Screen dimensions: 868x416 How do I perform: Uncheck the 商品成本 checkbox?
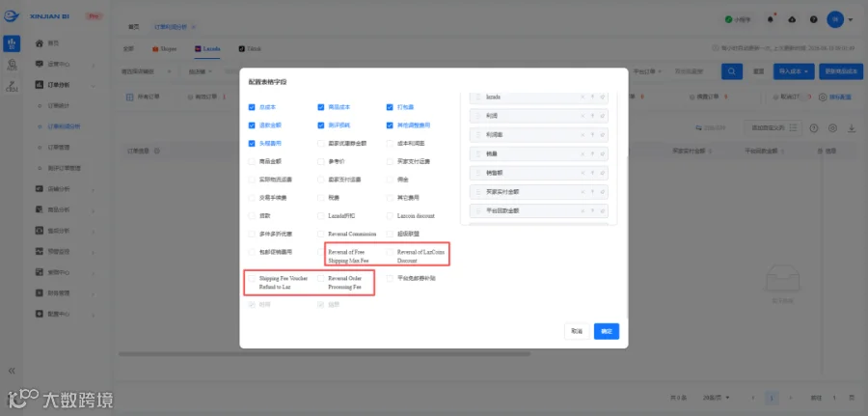tap(321, 107)
